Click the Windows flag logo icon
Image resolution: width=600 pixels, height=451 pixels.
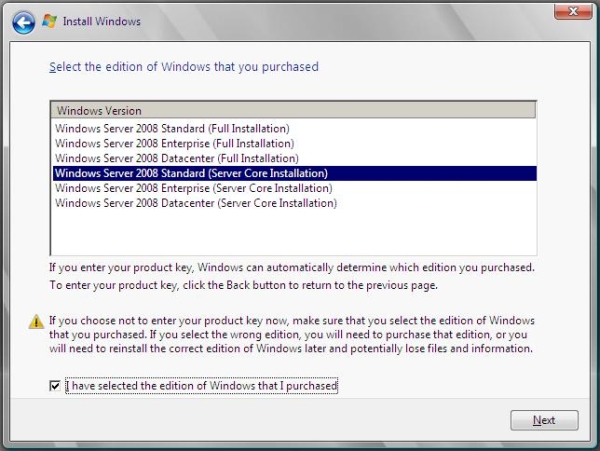50,21
